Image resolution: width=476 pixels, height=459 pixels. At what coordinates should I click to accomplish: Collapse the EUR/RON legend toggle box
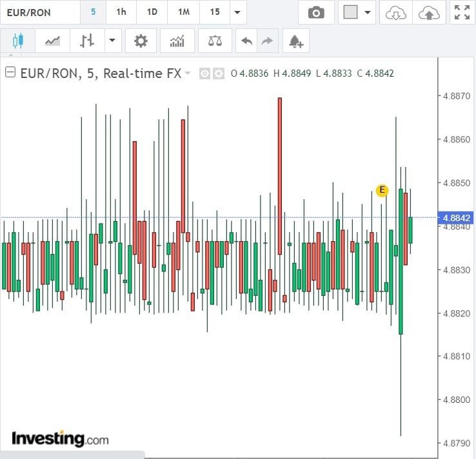[10, 73]
